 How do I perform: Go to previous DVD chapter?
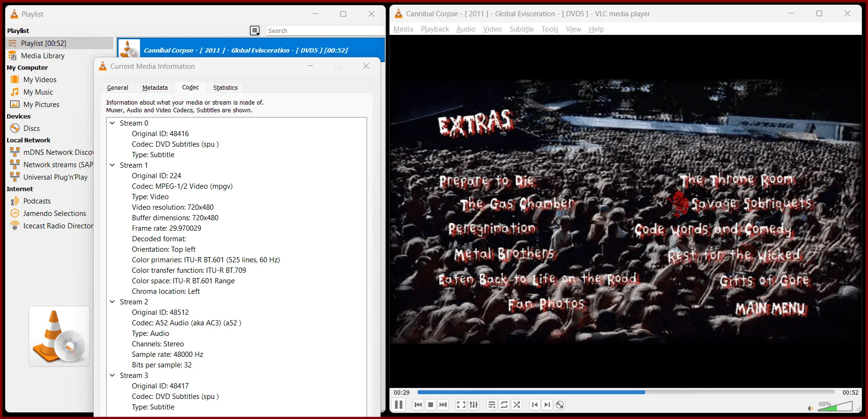pyautogui.click(x=535, y=405)
